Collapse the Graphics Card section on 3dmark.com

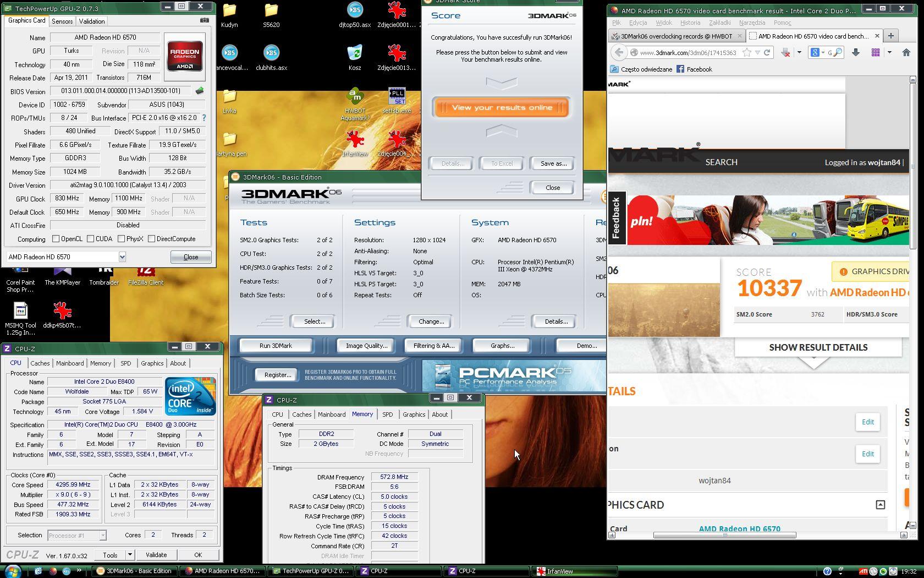[880, 505]
